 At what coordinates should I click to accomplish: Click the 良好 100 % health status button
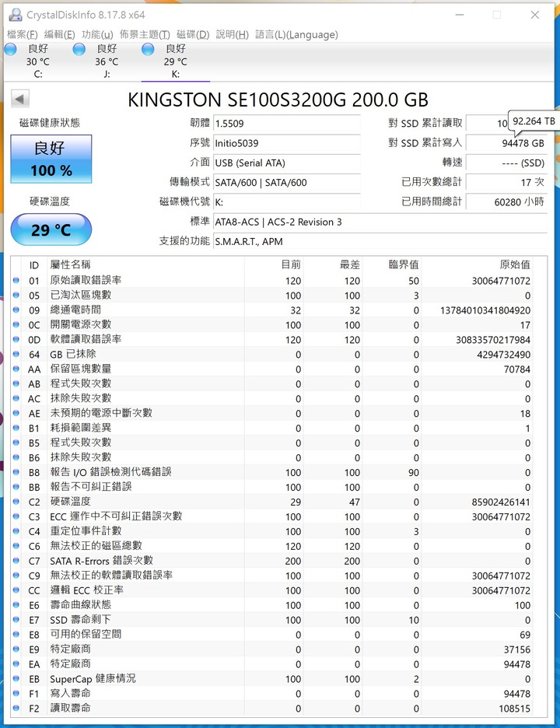coord(51,159)
